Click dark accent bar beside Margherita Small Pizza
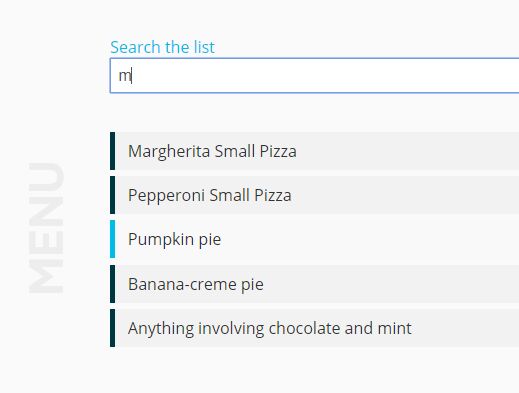519x393 pixels. (x=113, y=151)
